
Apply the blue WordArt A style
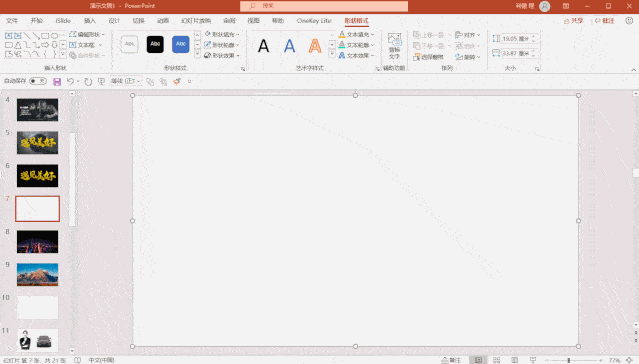pos(289,46)
